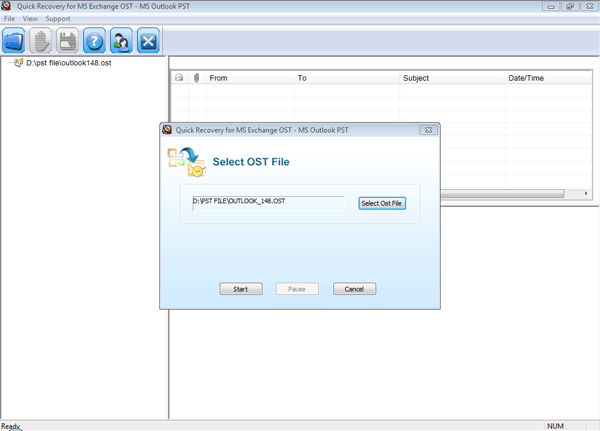Sort by the Subject column header

[452, 78]
